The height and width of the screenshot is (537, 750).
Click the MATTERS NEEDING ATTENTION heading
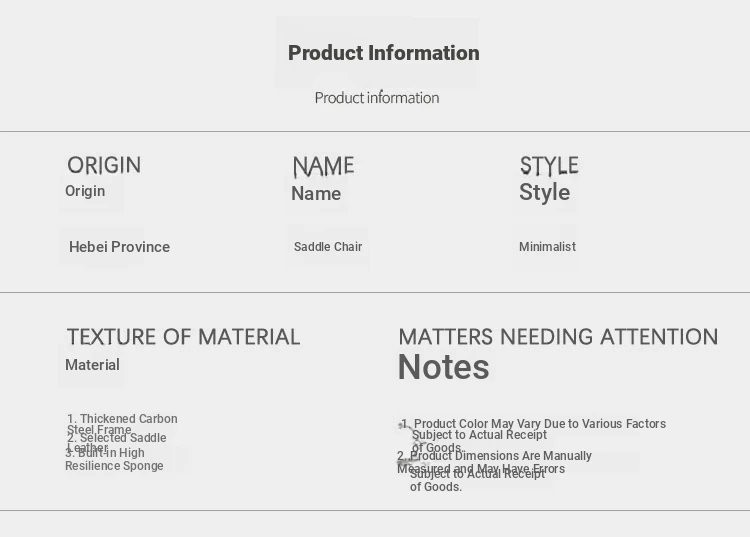pyautogui.click(x=558, y=337)
